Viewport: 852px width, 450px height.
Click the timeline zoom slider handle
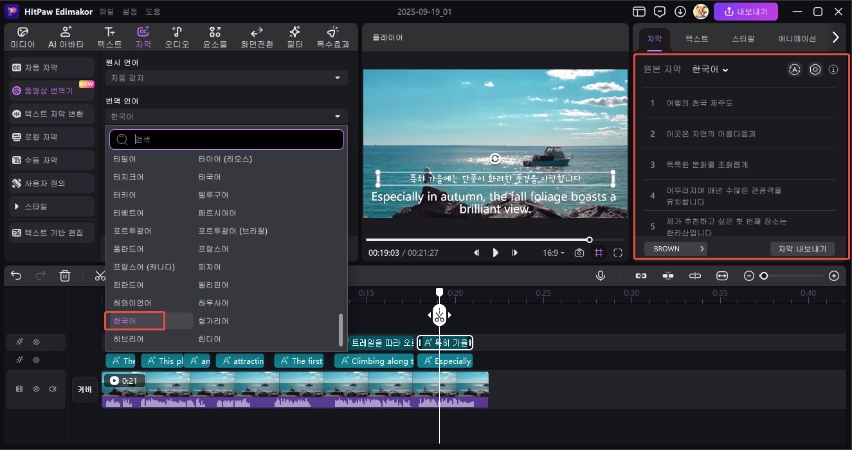point(764,275)
